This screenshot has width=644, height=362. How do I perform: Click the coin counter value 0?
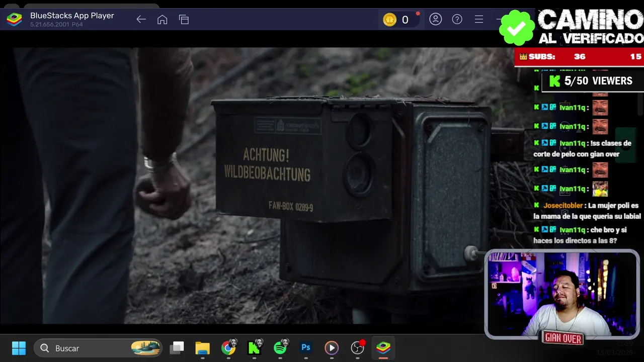click(x=405, y=20)
